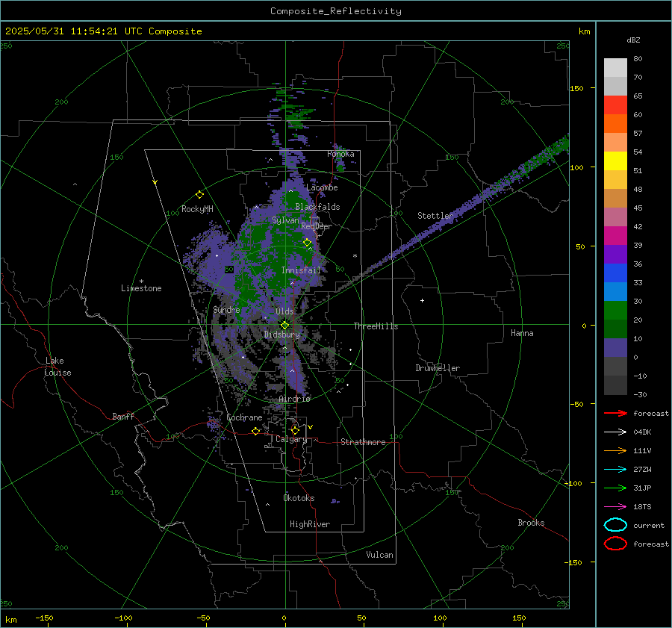Click the HighRiver town label
The height and width of the screenshot is (628, 672).
pos(310,524)
